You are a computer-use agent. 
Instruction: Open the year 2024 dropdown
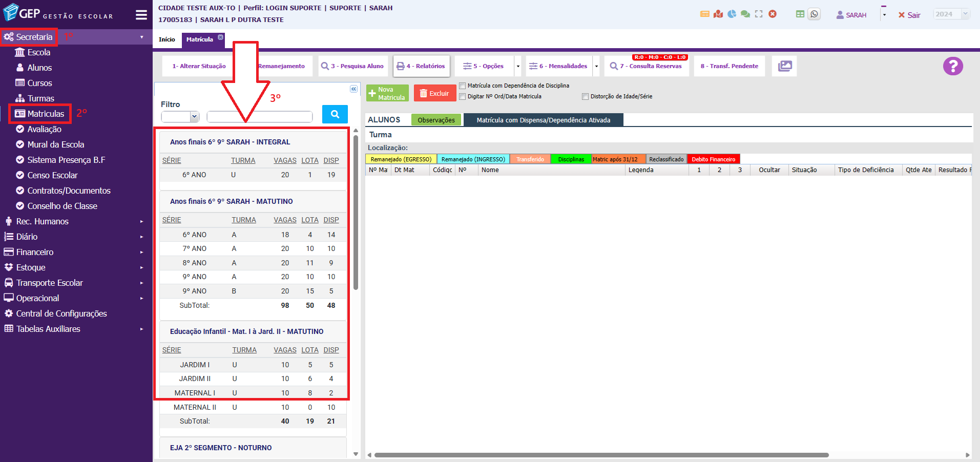951,14
